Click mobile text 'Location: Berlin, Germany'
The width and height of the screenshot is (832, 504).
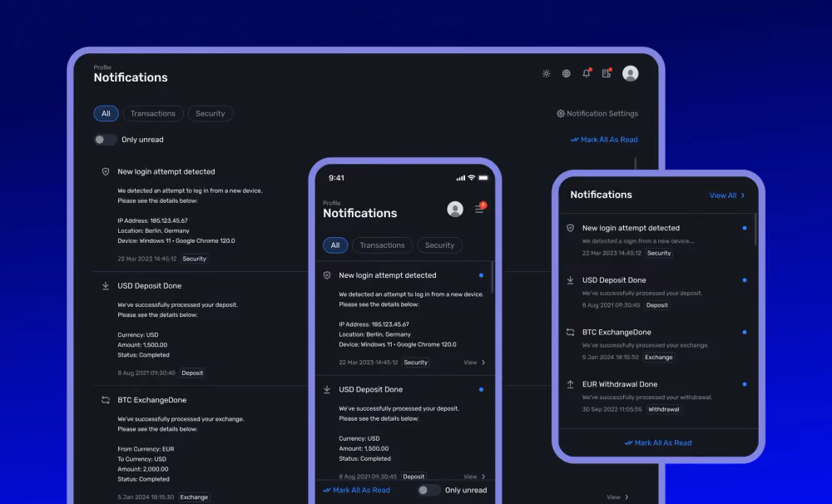click(x=374, y=334)
